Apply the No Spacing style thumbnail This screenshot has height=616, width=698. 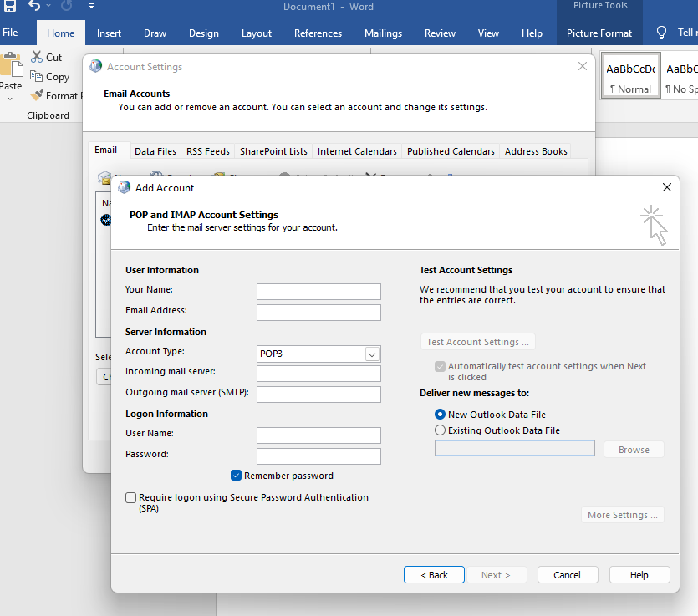(680, 74)
